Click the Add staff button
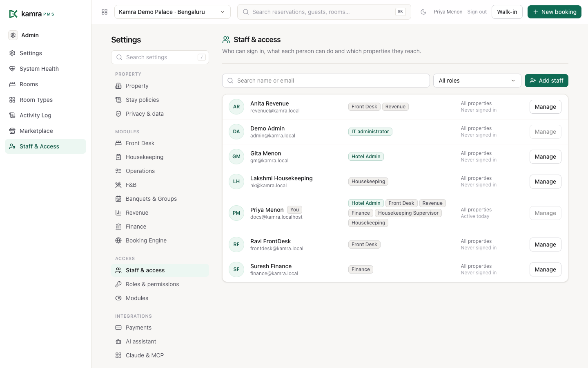 (546, 81)
